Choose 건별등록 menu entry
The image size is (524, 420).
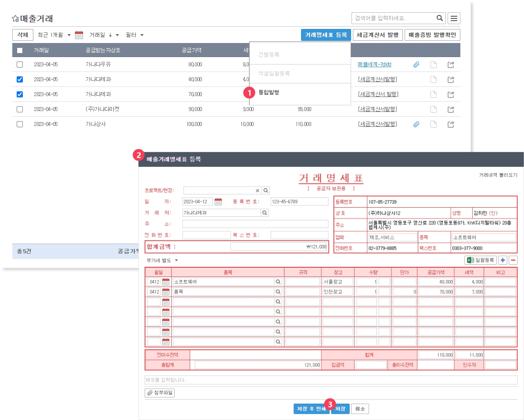[x=269, y=54]
